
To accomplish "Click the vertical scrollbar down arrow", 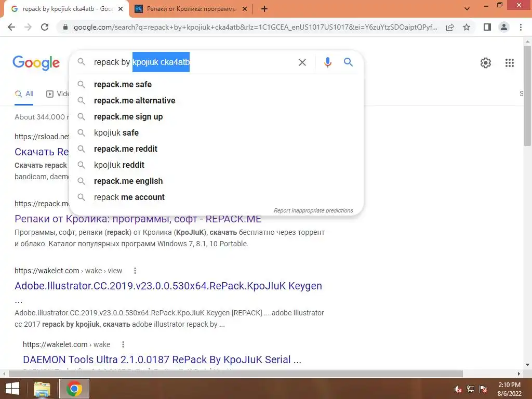I will click(527, 365).
